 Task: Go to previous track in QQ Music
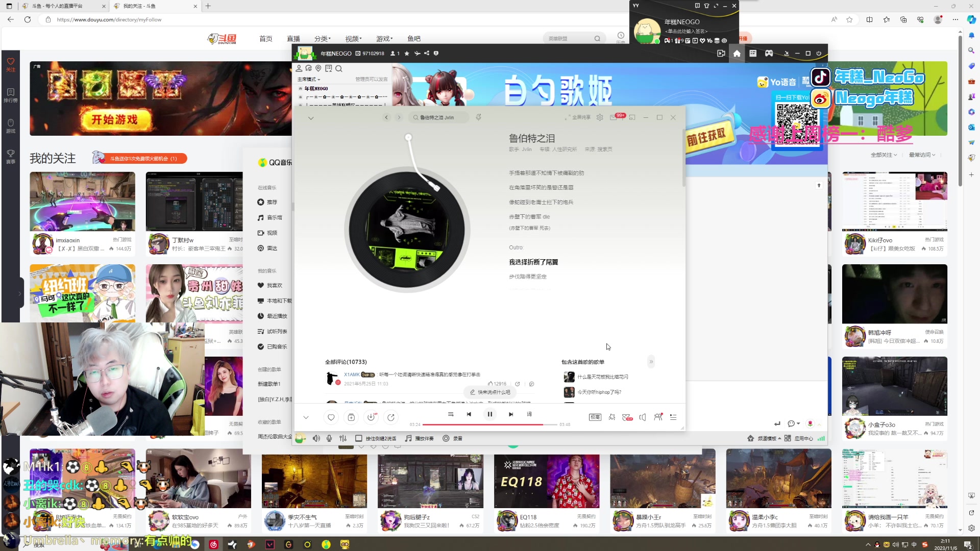coord(469,414)
